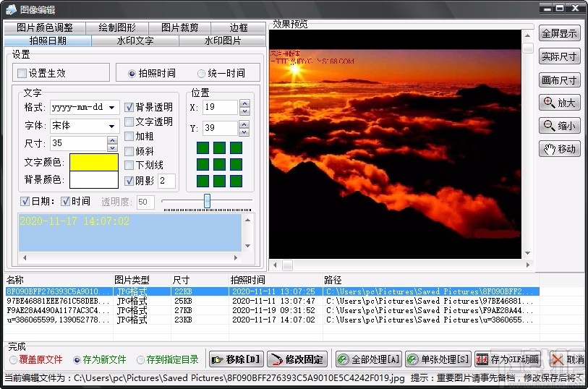This screenshot has height=389, width=588.
Task: Decrease 尺寸 size with down arrow
Action: [x=113, y=148]
